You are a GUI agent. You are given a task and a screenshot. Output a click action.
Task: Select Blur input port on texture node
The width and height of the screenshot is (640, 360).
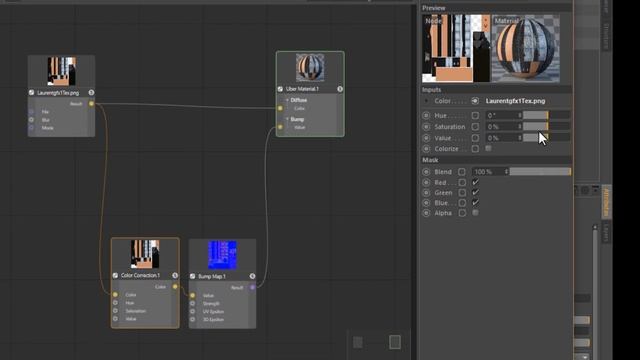(x=31, y=120)
